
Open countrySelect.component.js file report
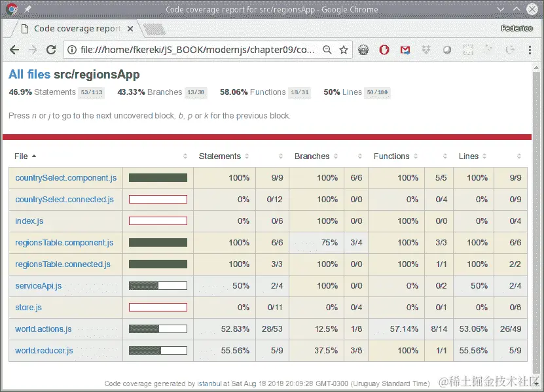[66, 178]
